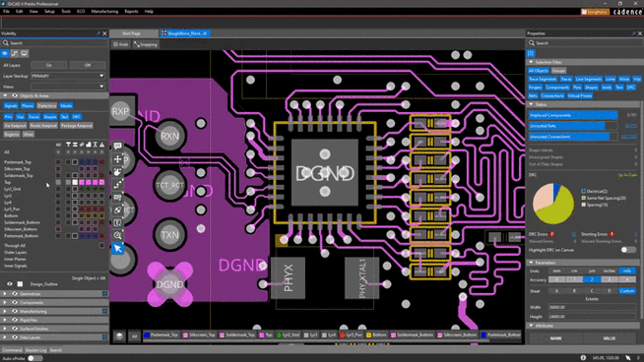Click the Design_Outline white color swatch

(20, 284)
